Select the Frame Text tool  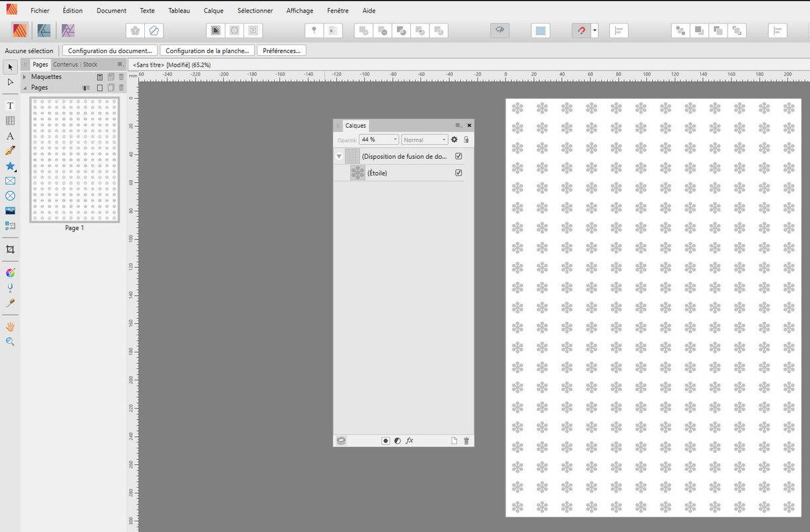coord(10,106)
